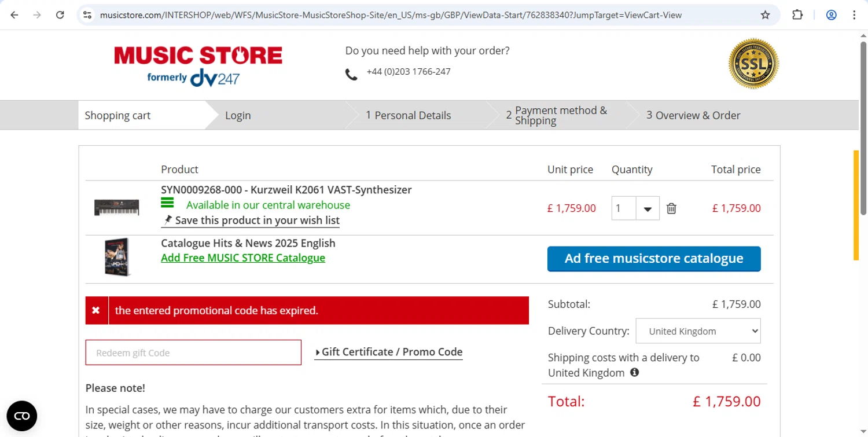868x437 pixels.
Task: Click the browser address bar URL
Action: click(391, 15)
